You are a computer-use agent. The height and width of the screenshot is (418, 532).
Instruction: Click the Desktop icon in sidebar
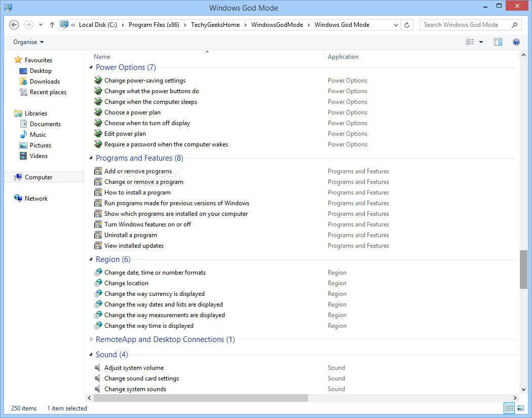pyautogui.click(x=23, y=71)
